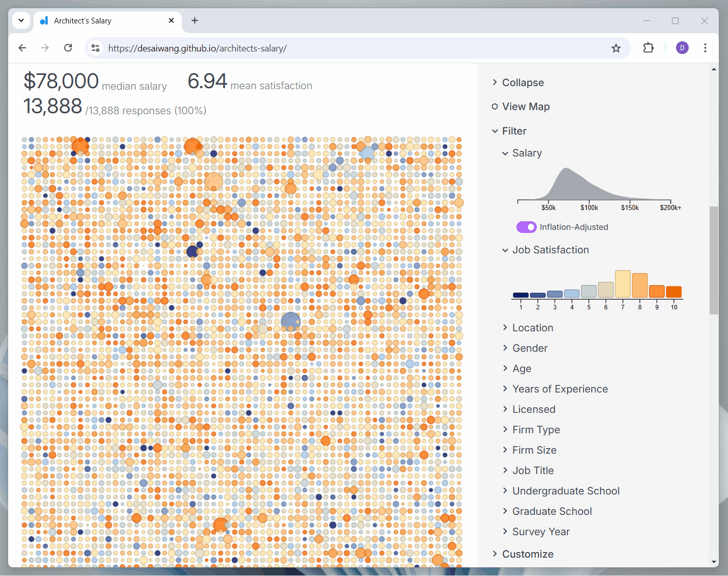This screenshot has width=728, height=576.
Task: Expand the Years of Experience filter
Action: (555, 389)
